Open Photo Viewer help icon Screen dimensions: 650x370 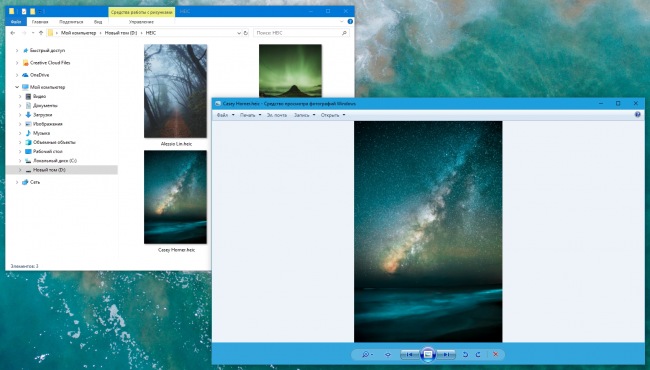(x=638, y=115)
